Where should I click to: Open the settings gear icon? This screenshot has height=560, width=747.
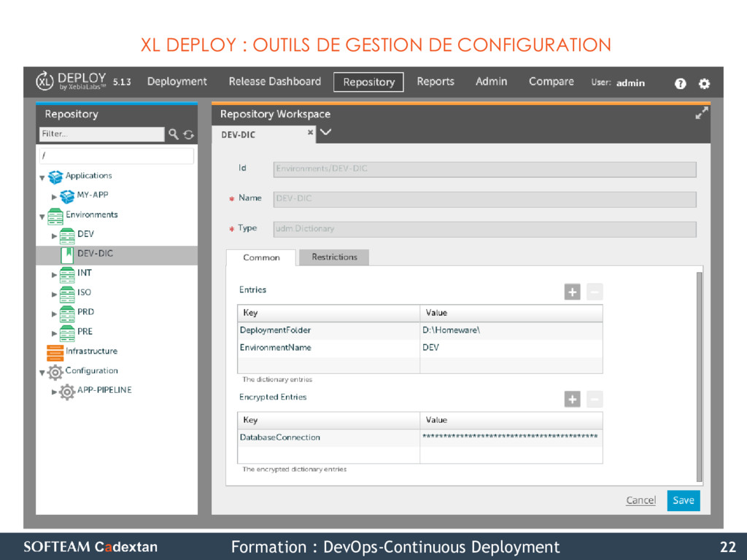[x=704, y=84]
